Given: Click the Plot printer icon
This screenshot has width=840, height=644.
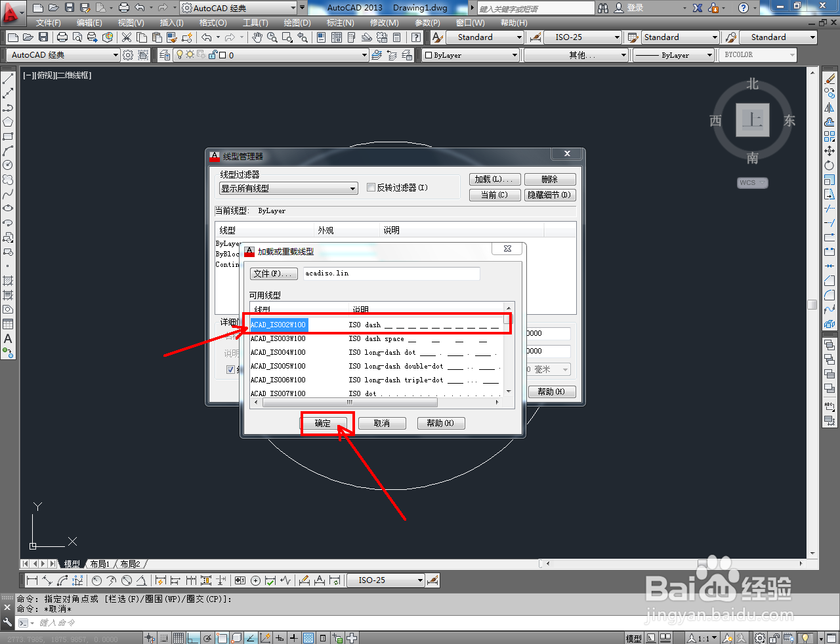Looking at the screenshot, I should point(62,37).
